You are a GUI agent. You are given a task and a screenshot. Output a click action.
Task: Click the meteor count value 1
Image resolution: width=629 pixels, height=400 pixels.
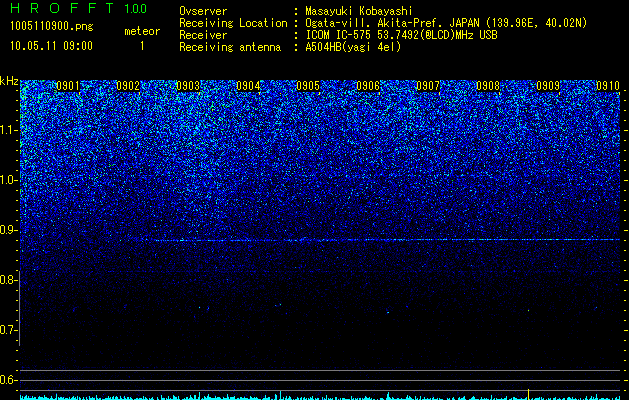pyautogui.click(x=142, y=46)
